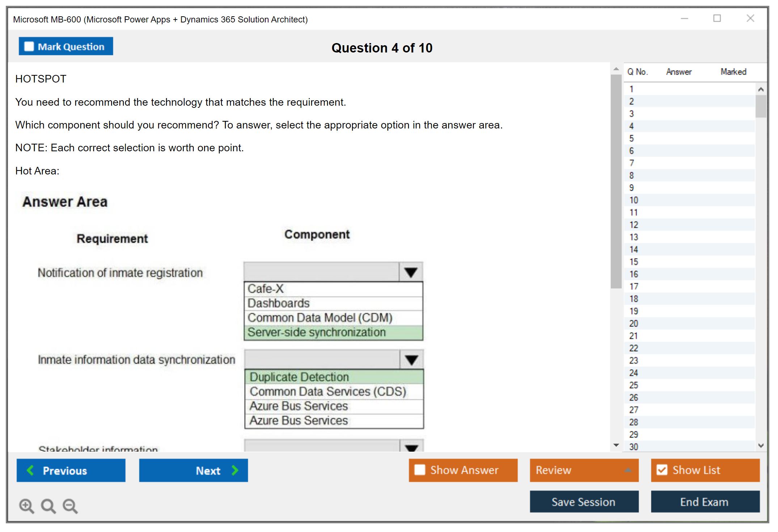Viewport: 778px width, 532px height.
Task: Expand the Inmate information data synchronization dropdown
Action: pyautogui.click(x=411, y=360)
